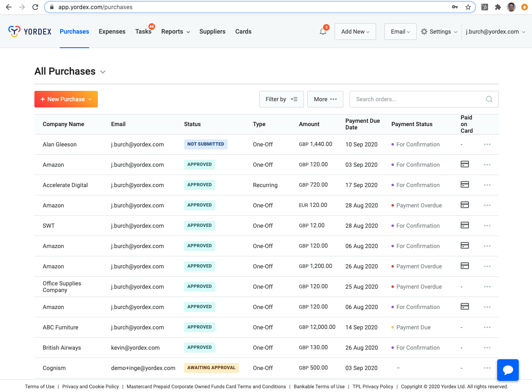Open the Suppliers tab

tap(212, 32)
